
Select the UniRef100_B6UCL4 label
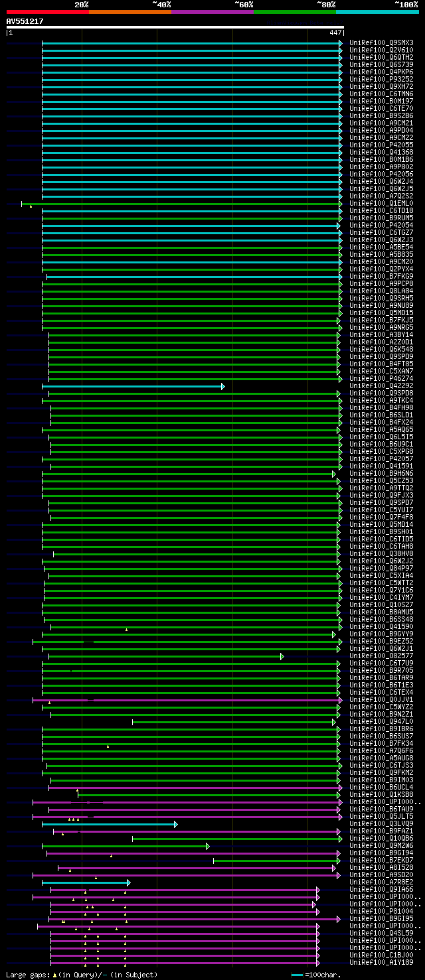[381, 787]
